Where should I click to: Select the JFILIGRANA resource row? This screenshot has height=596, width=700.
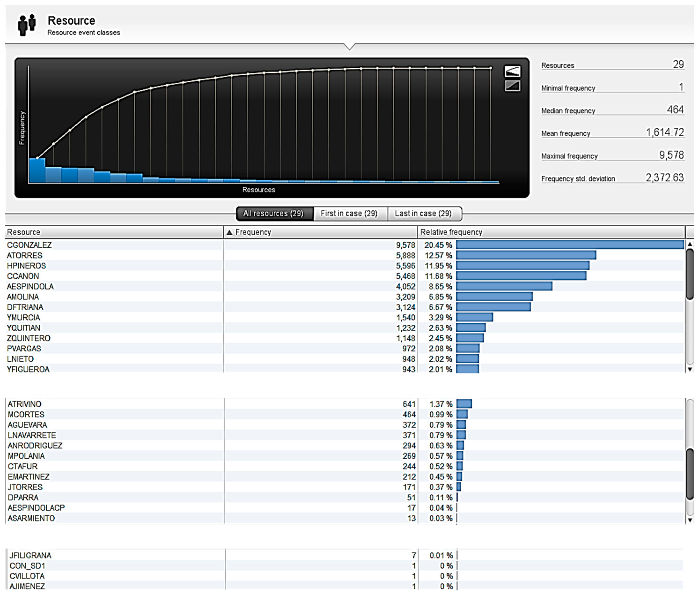pos(30,556)
